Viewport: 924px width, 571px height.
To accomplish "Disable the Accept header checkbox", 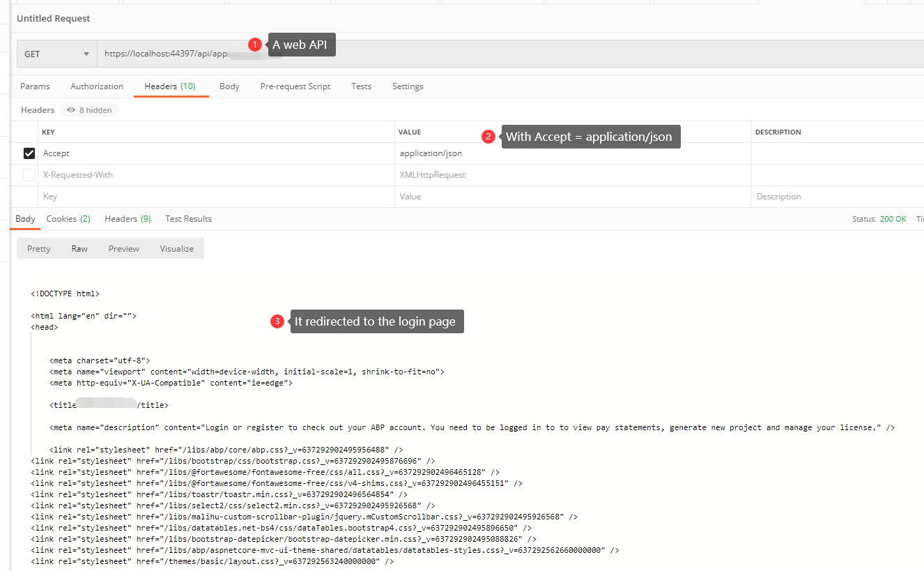I will coord(29,153).
